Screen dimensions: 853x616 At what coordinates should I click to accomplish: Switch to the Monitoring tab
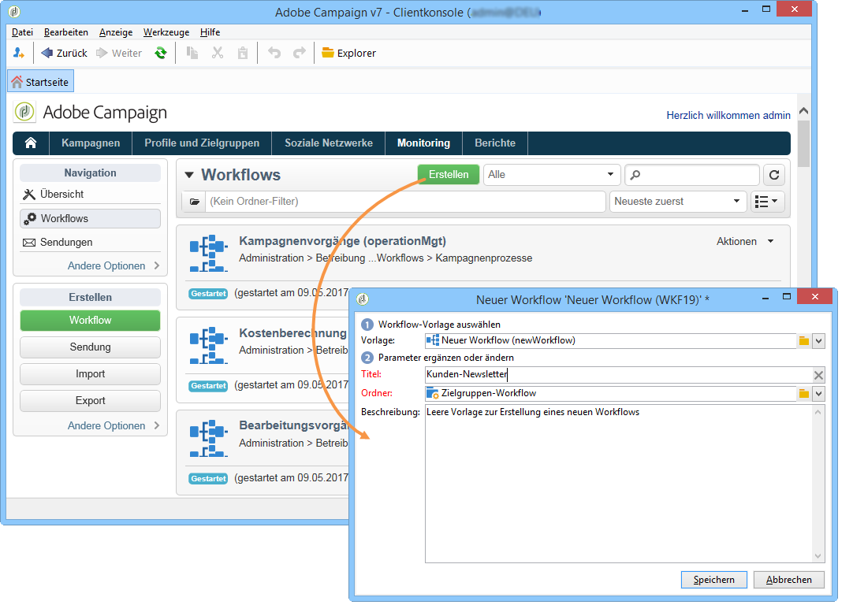423,143
